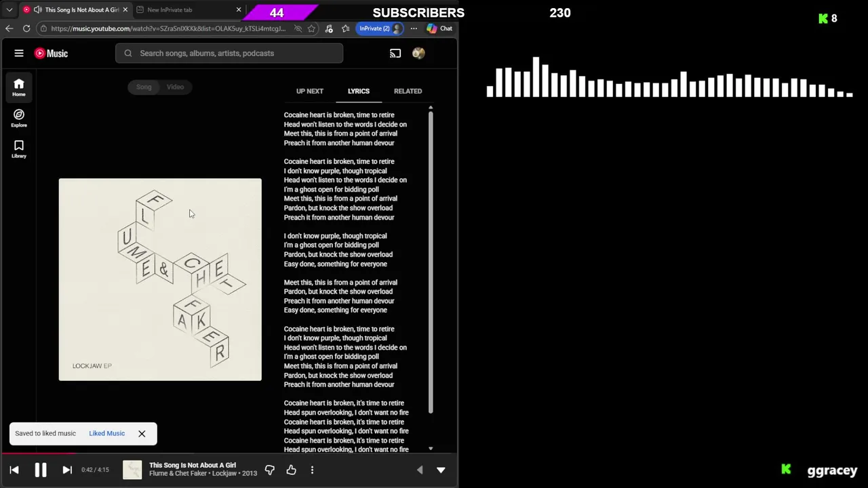This screenshot has height=488, width=868.
Task: Reload the page with refresh icon
Action: point(26,28)
